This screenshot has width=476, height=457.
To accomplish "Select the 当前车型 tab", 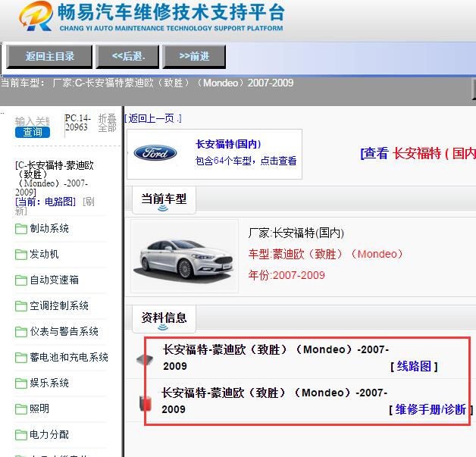I will 164,199.
